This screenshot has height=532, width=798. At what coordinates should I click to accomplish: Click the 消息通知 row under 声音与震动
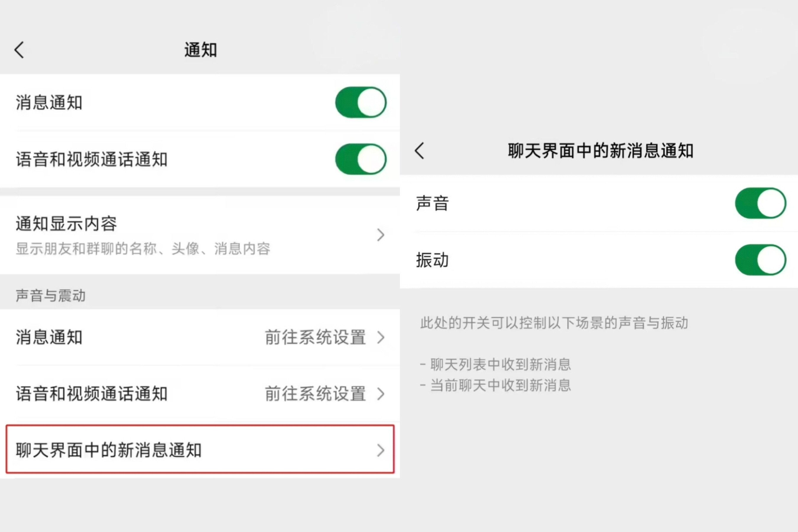[x=49, y=337]
